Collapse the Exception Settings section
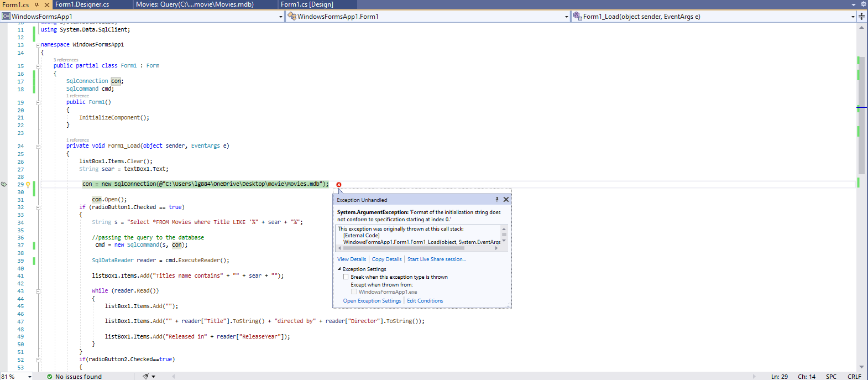 click(339, 269)
